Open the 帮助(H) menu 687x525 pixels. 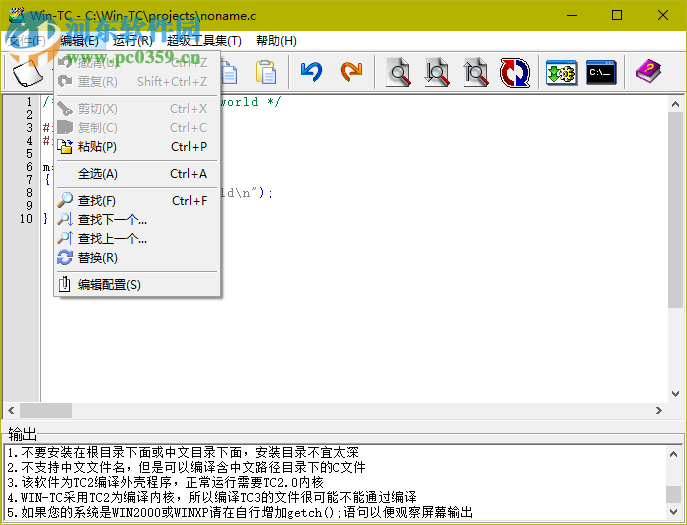click(x=276, y=41)
